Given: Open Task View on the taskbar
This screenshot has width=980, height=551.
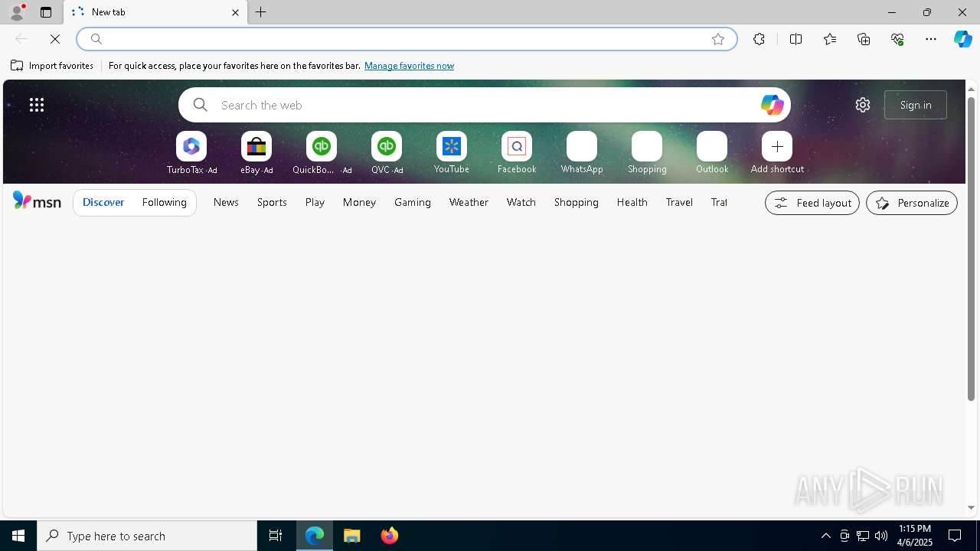Looking at the screenshot, I should 276,536.
